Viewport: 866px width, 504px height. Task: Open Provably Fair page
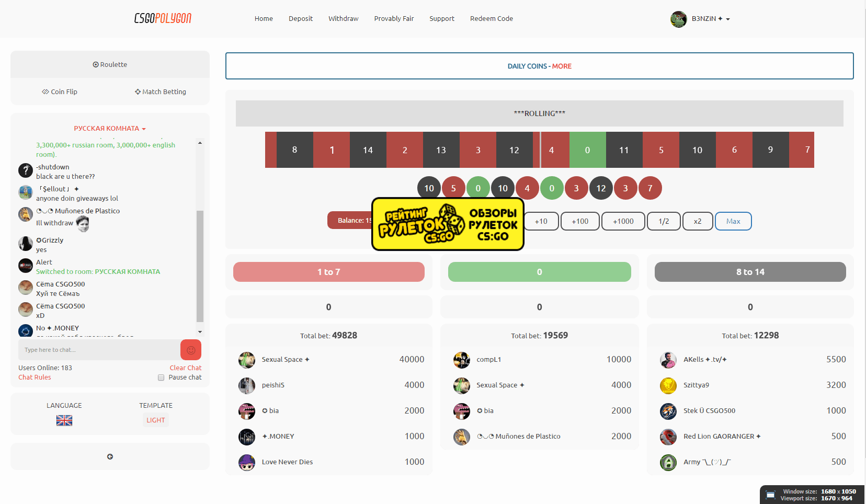pos(394,19)
